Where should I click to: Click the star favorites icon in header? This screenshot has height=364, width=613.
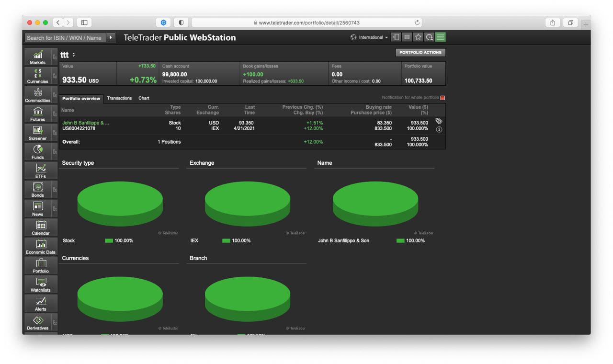(x=418, y=37)
